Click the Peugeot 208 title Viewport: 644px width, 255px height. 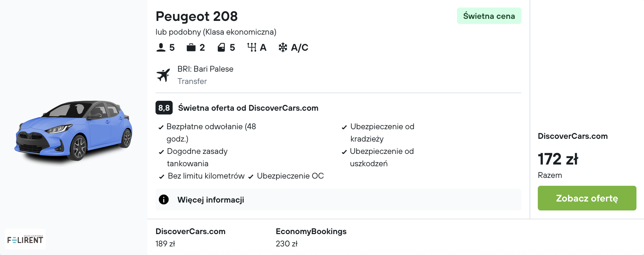click(x=197, y=16)
